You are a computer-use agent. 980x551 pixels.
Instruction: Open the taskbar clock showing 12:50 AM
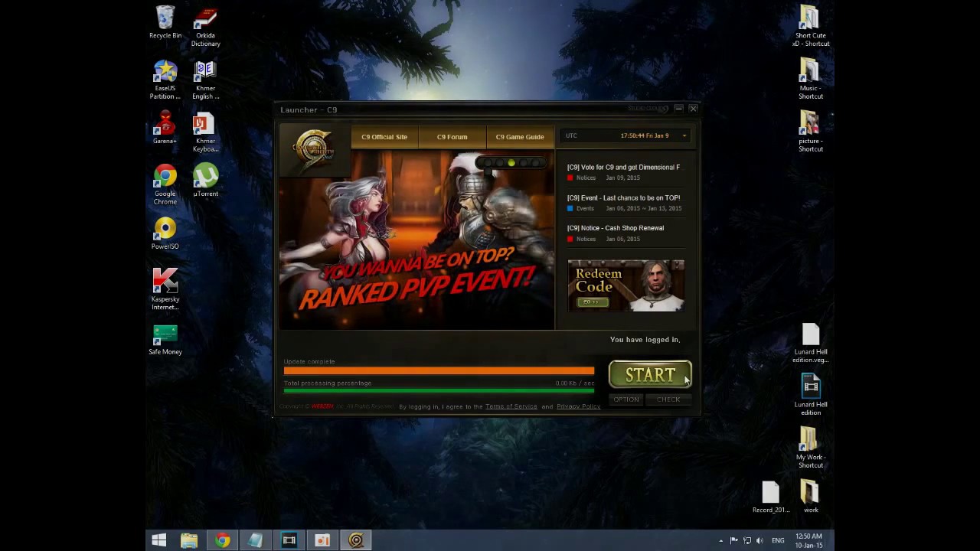[809, 540]
